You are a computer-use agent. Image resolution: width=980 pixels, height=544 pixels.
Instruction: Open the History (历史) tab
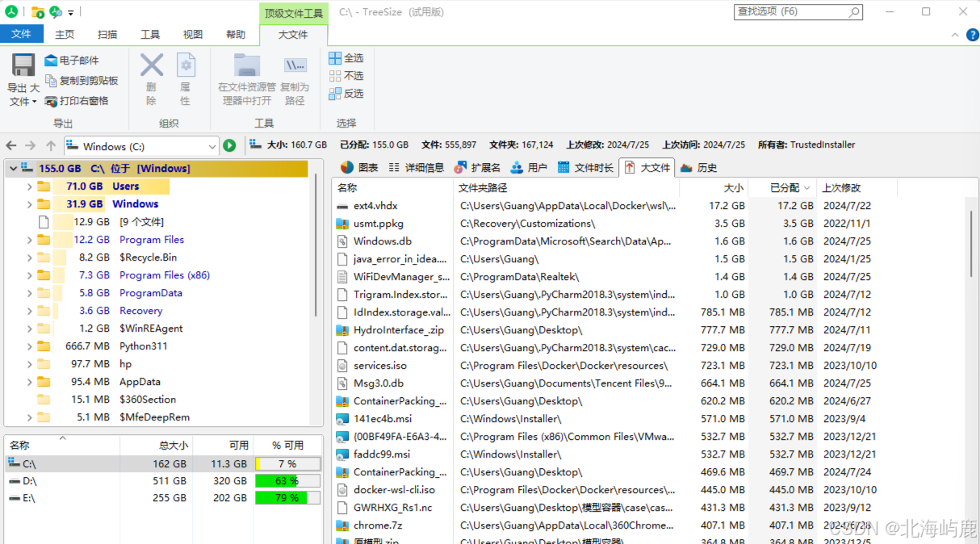698,168
